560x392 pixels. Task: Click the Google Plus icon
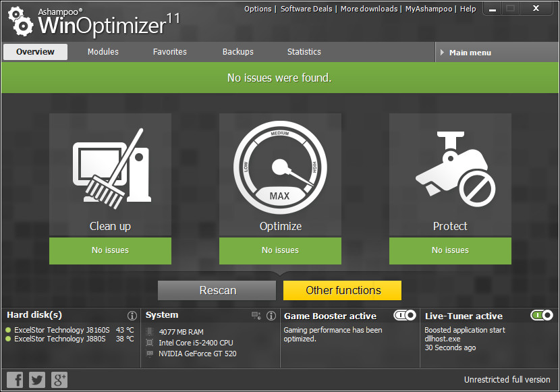[59, 379]
